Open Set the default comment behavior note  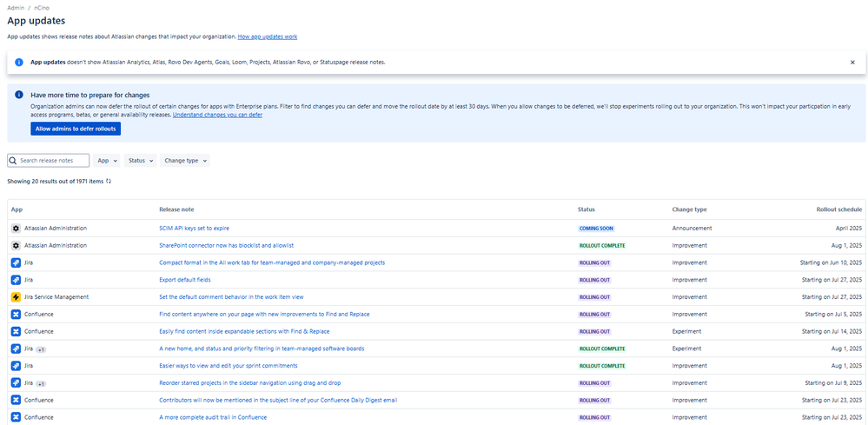(231, 296)
